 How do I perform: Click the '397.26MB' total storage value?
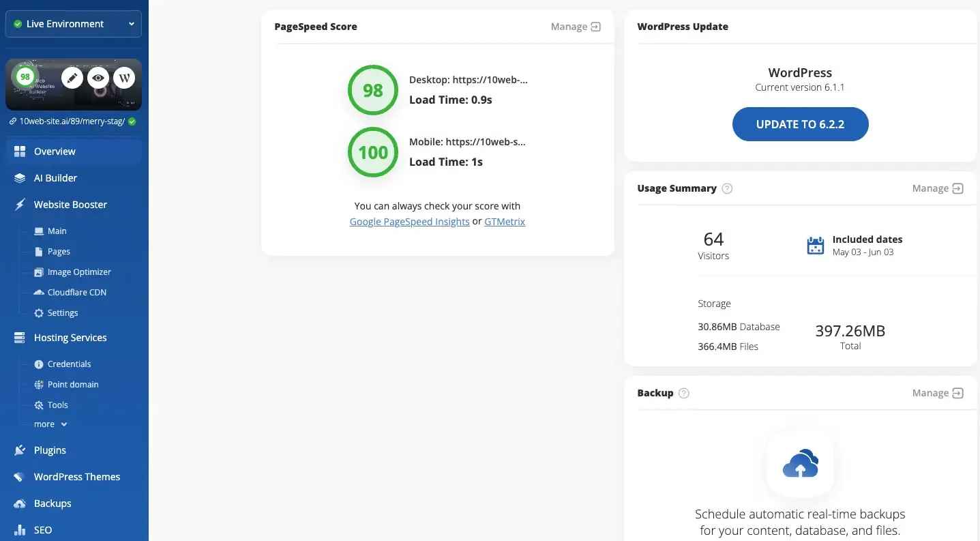point(850,332)
